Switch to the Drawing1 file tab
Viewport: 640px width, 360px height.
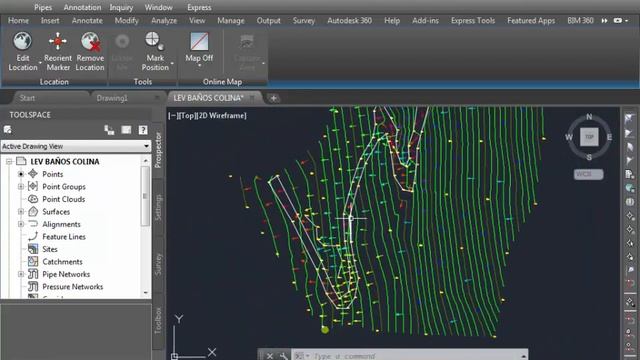click(x=112, y=98)
